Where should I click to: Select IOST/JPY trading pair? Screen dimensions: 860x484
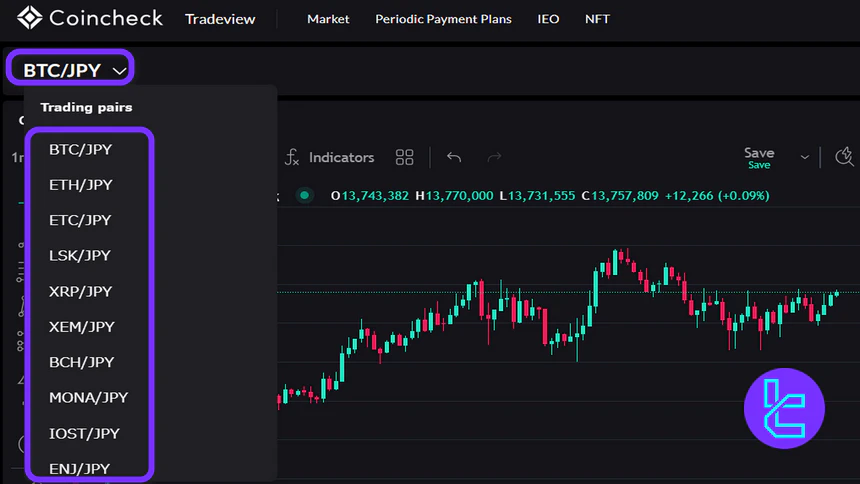coord(84,434)
